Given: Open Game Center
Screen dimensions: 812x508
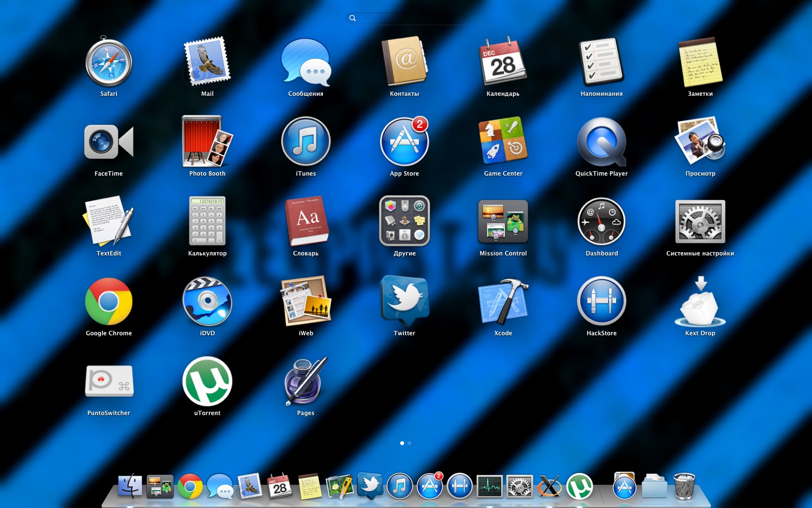Looking at the screenshot, I should pos(503,140).
